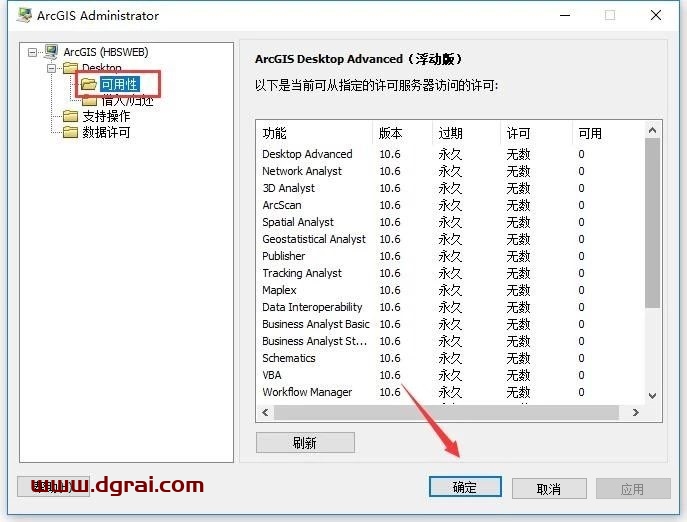Click the 刷新 refresh button
687x522 pixels.
click(x=305, y=443)
